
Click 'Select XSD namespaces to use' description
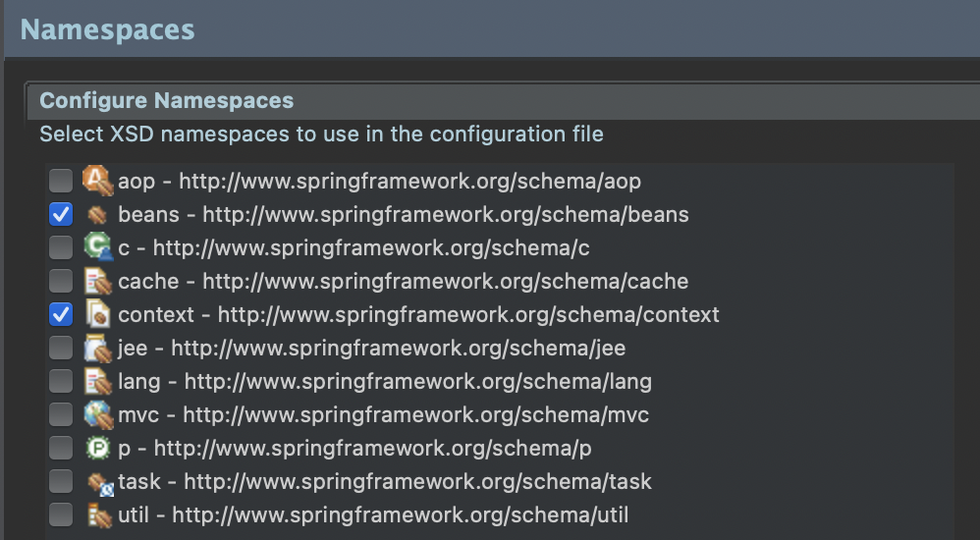coord(321,134)
